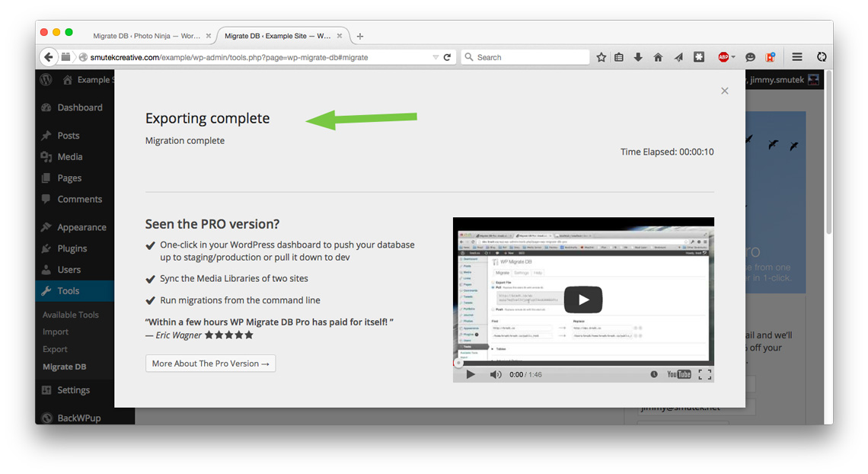Open the Migrate DB submenu link

coord(64,367)
